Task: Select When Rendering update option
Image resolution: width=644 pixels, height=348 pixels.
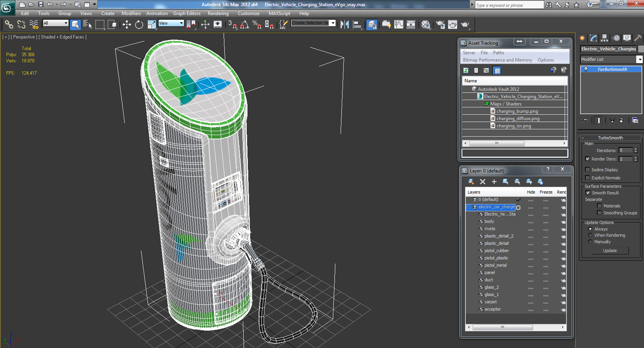Action: click(x=590, y=235)
